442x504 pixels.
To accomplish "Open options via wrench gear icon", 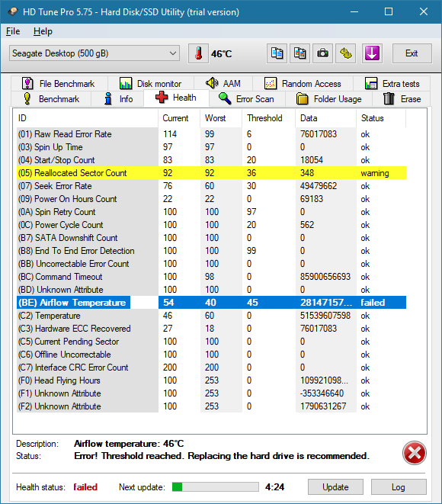I will [x=346, y=53].
